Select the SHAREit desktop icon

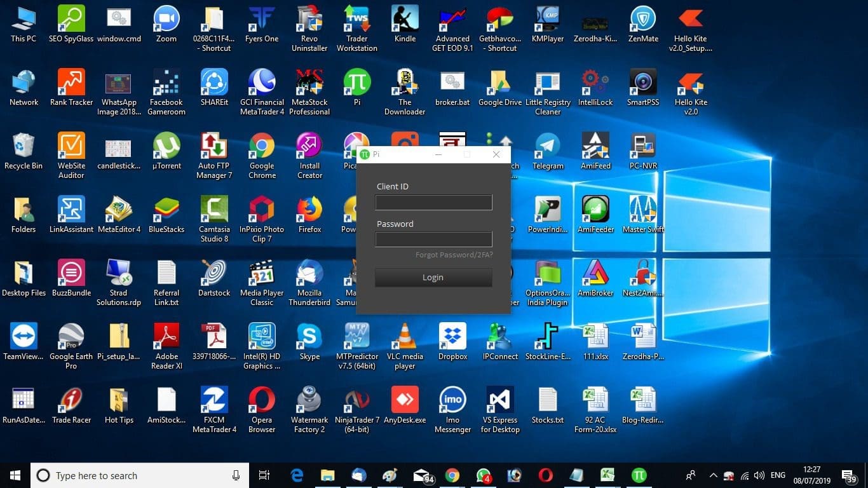[214, 88]
